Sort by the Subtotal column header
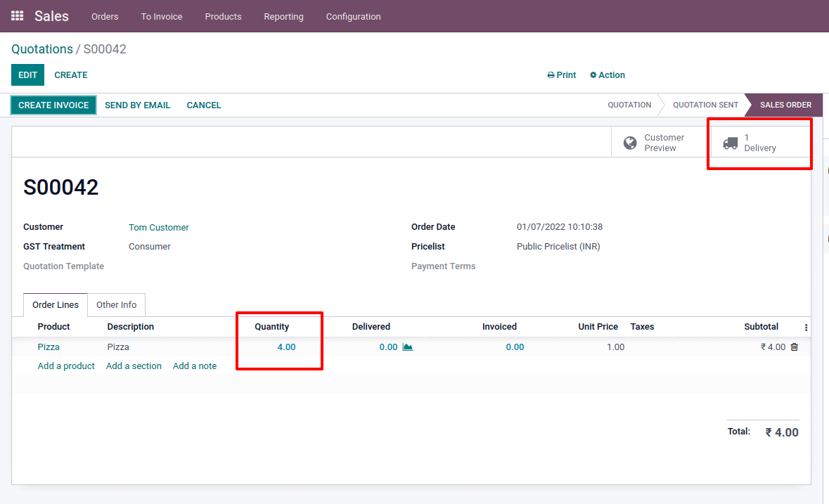This screenshot has width=829, height=504. pos(761,326)
